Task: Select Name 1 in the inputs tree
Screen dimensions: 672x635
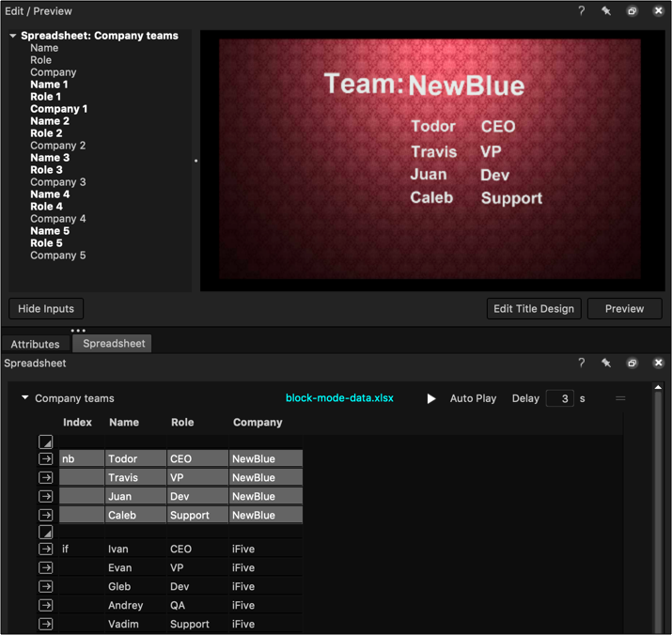Action: pos(49,85)
